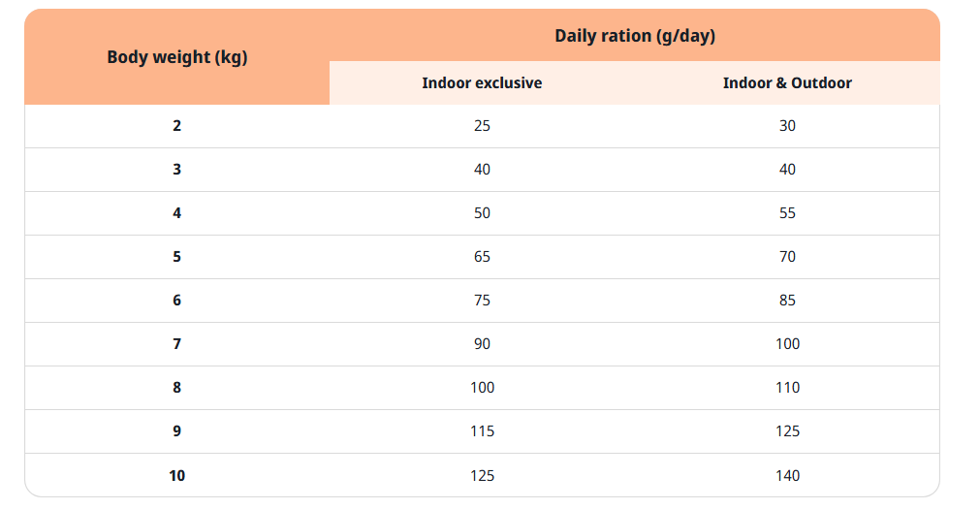
Task: Click the Indoor & Outdoor value 70
Action: (787, 257)
